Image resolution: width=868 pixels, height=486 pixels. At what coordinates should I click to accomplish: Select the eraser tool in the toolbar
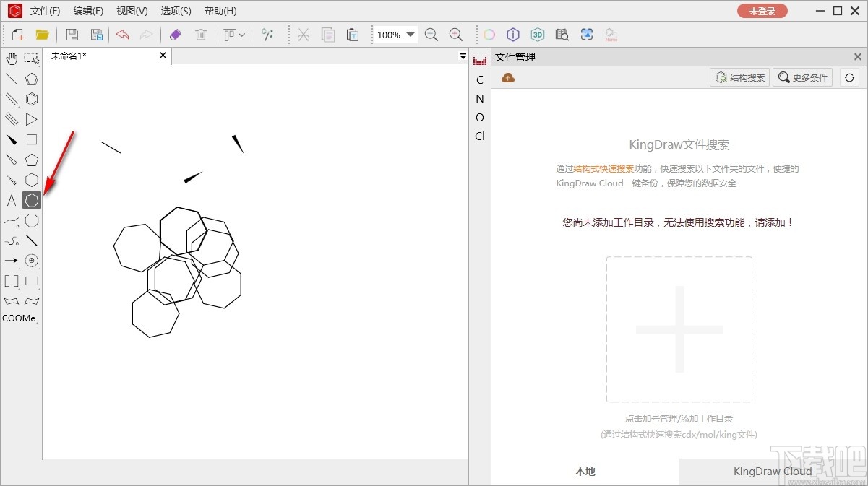[x=175, y=34]
